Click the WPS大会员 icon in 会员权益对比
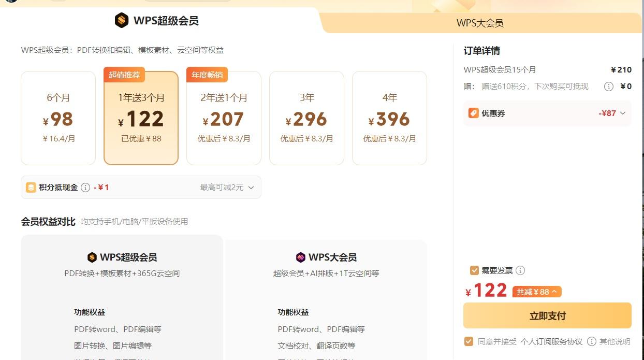Image resolution: width=644 pixels, height=360 pixels. click(x=301, y=257)
